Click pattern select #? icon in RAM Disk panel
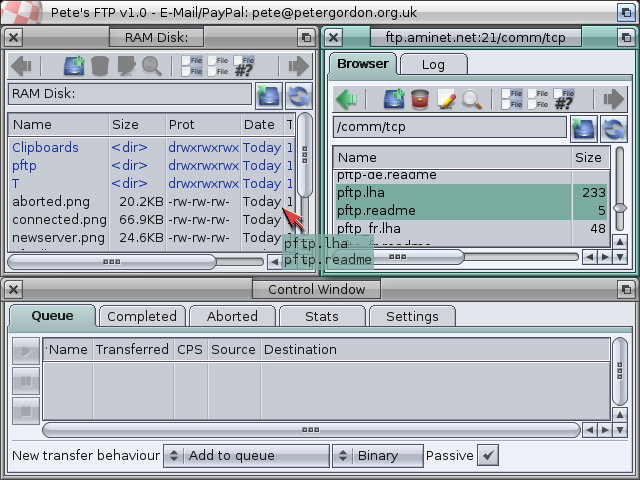Image resolution: width=640 pixels, height=480 pixels. pyautogui.click(x=244, y=66)
